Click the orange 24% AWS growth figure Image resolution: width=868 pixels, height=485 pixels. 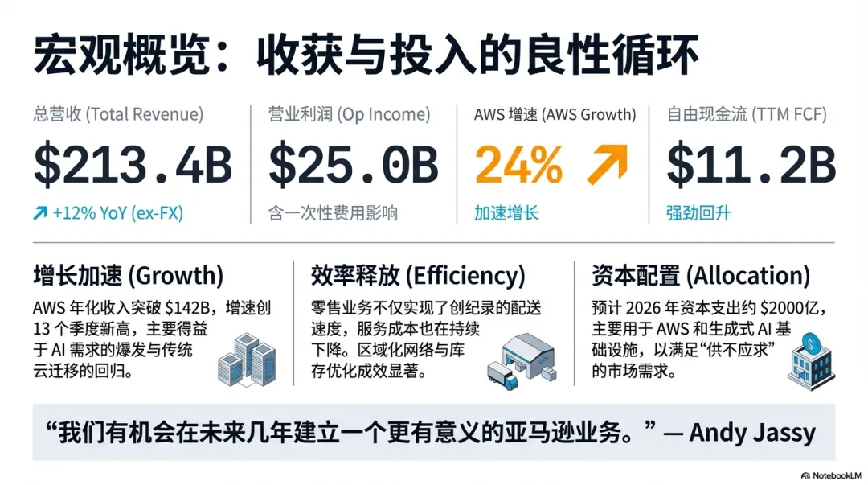point(518,165)
